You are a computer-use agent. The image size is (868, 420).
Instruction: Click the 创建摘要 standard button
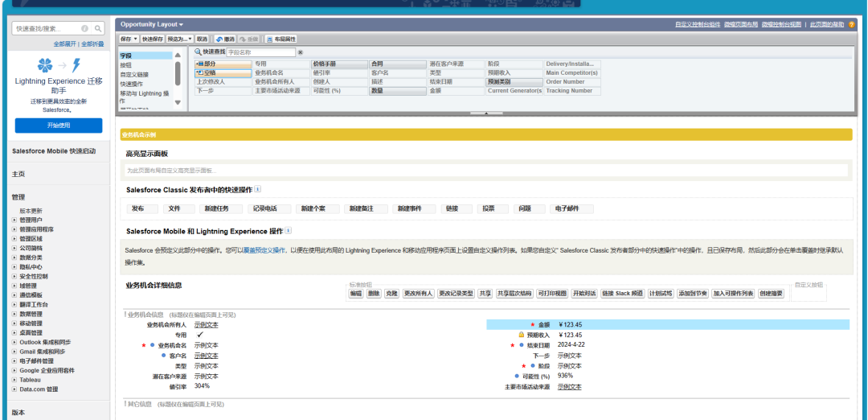771,294
